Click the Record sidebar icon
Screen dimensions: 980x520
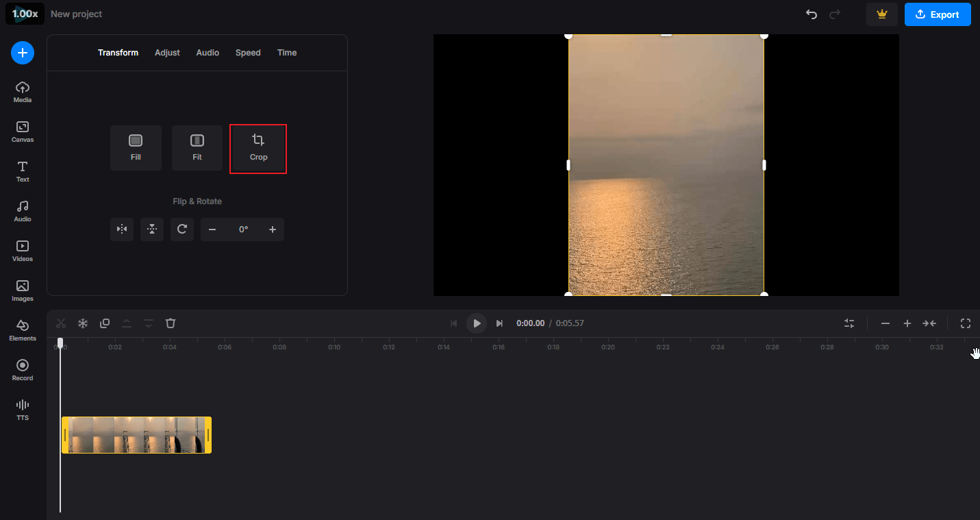[x=23, y=370]
